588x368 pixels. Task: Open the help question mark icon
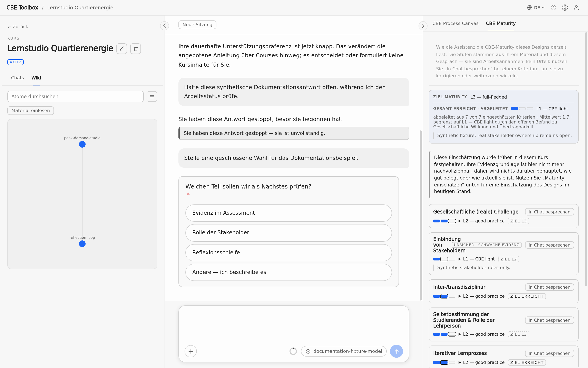point(553,8)
